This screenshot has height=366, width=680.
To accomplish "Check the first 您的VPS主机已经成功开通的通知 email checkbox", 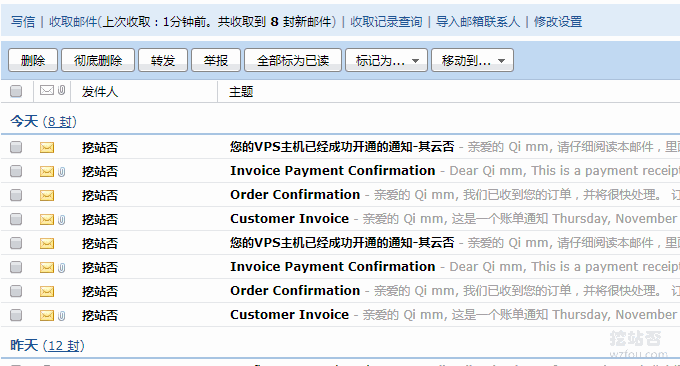I will pyautogui.click(x=16, y=147).
